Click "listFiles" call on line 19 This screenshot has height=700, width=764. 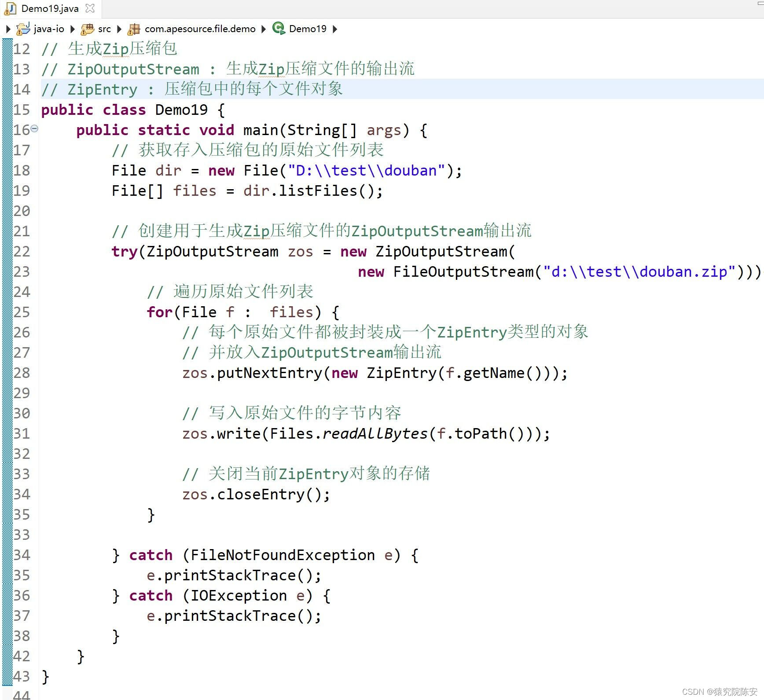pos(318,191)
